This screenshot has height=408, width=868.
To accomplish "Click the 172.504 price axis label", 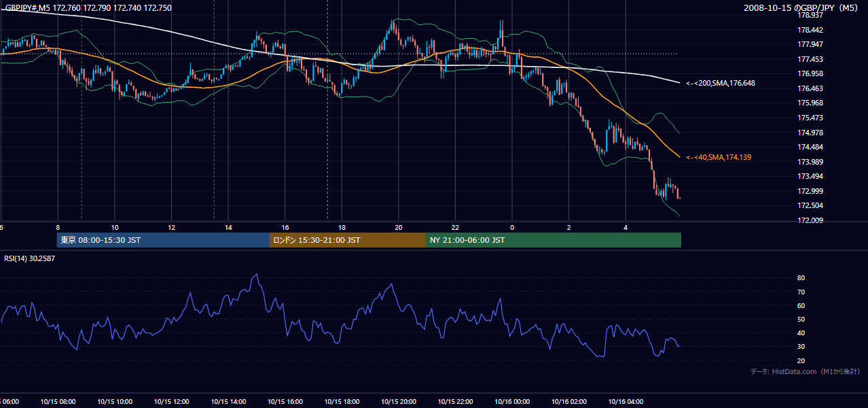I will click(810, 205).
